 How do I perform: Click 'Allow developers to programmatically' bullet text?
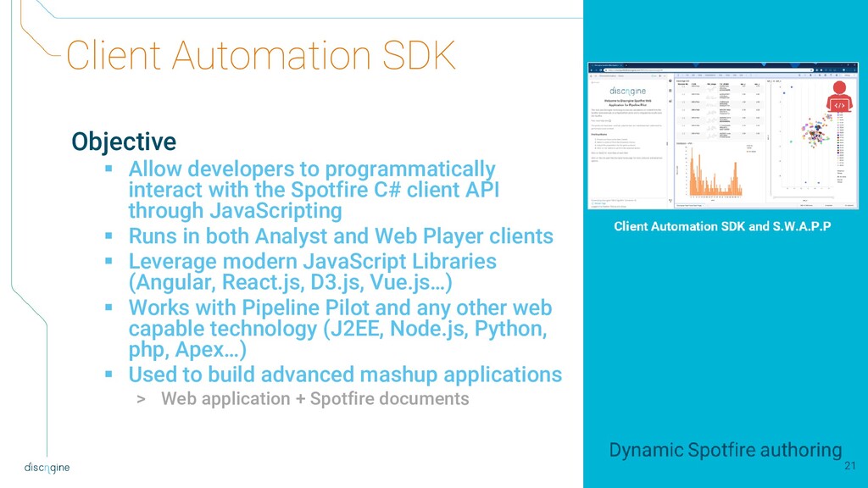point(312,169)
